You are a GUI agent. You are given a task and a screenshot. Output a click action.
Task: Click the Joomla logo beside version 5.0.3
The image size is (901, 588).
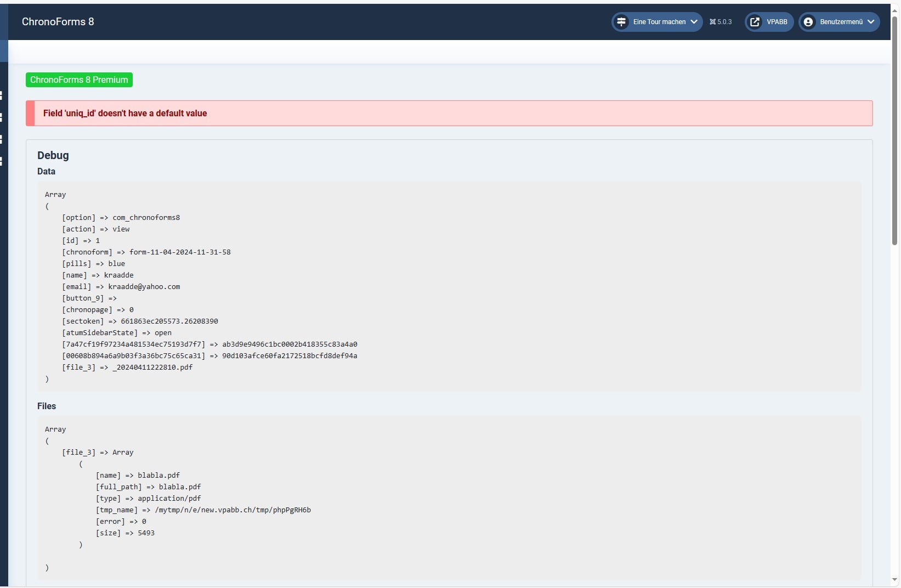712,22
